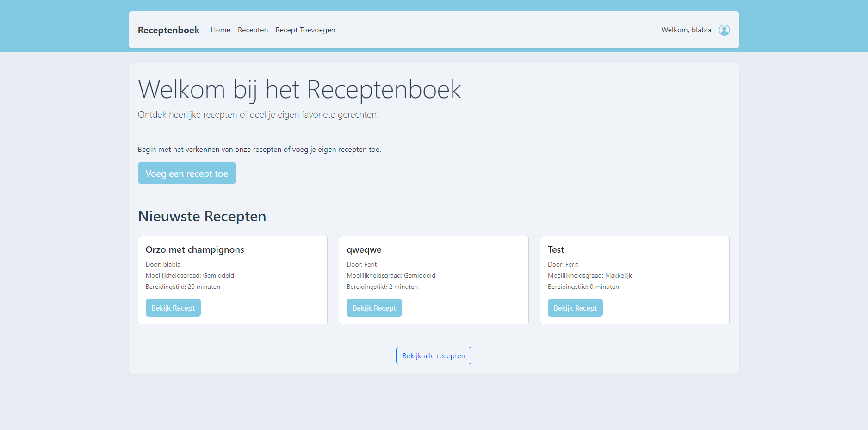
Task: Click the 'Nieuwste Recepten' section heading
Action: tap(202, 216)
